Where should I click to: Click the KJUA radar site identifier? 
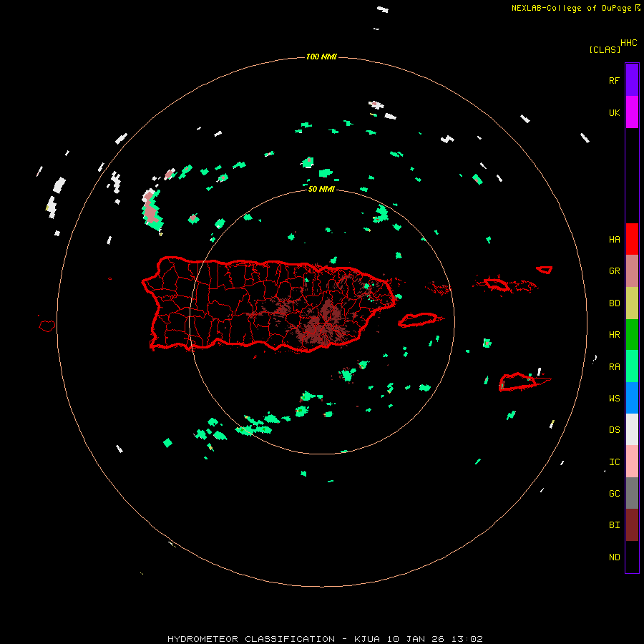pos(367,639)
